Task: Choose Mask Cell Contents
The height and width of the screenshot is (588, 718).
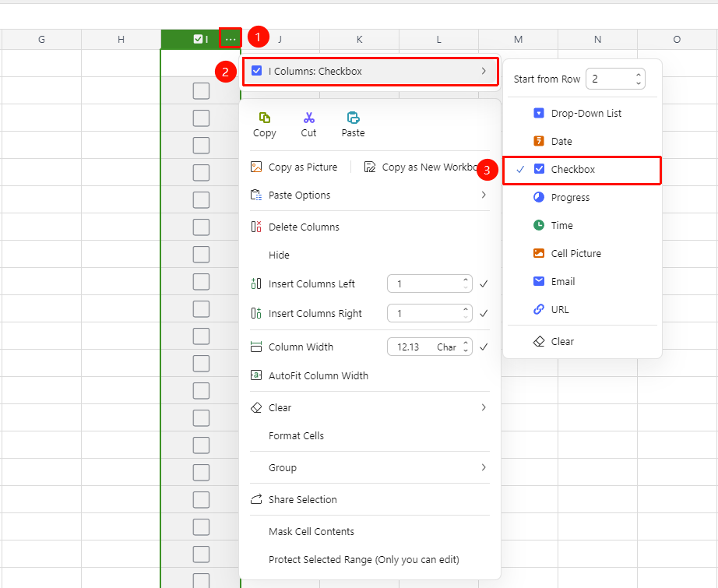Action: tap(311, 531)
